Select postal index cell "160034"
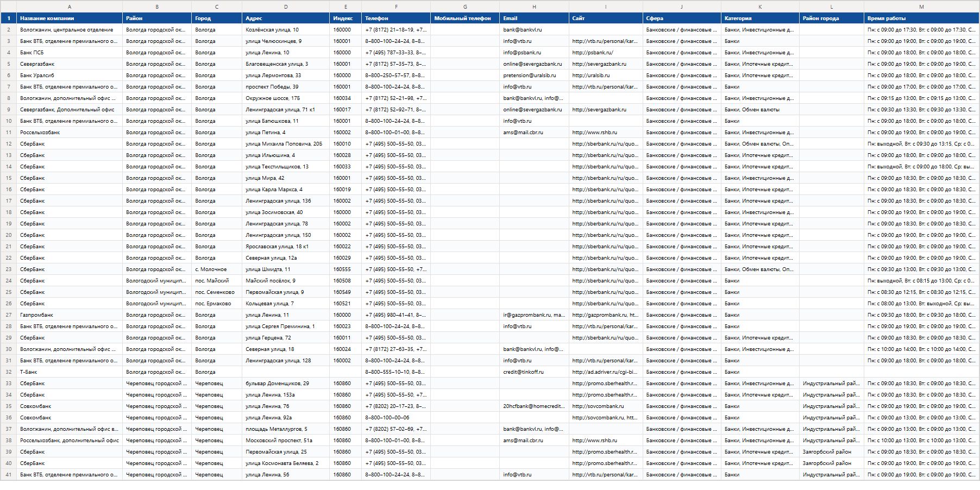The height and width of the screenshot is (490, 980). (345, 98)
